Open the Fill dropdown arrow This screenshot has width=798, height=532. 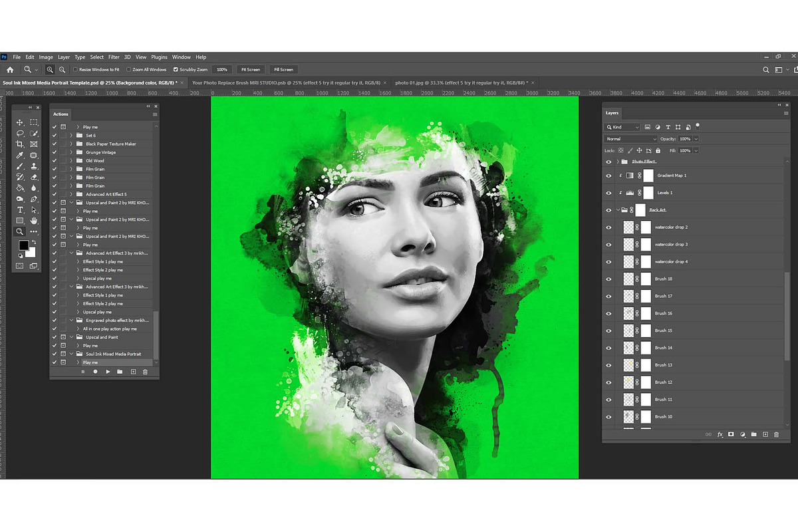point(696,151)
